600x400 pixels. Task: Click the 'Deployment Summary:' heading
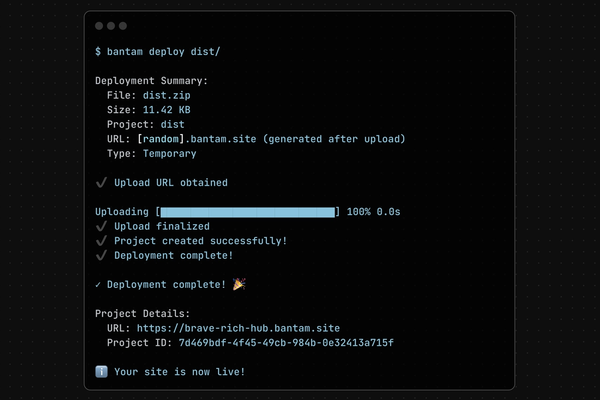[x=151, y=81]
